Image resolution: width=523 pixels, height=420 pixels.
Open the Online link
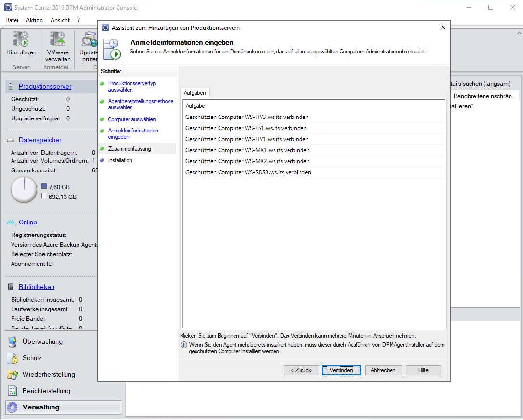[x=27, y=222]
